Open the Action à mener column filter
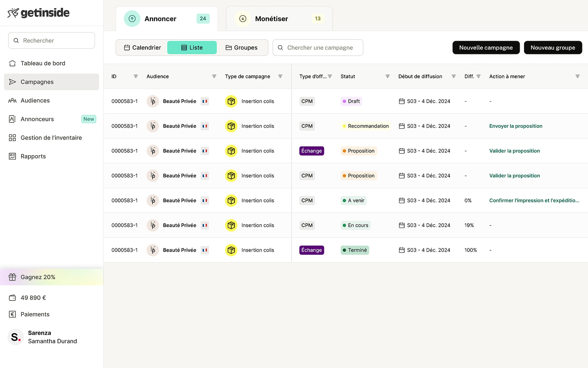588x368 pixels. point(578,76)
